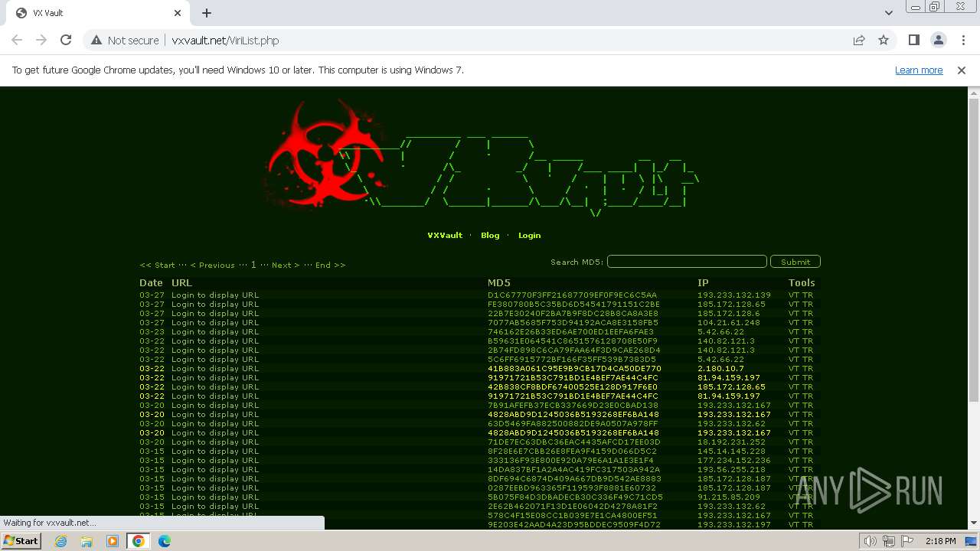Open MD5 7077AB5685F753D94192ACA8E3158FB5

pyautogui.click(x=573, y=322)
